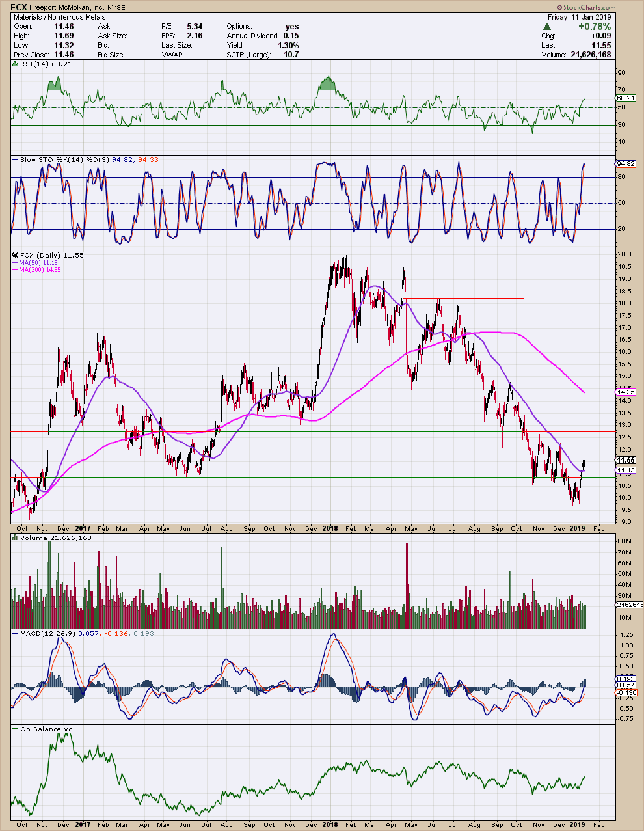Click the 2018 year marker on bottom axis
This screenshot has width=644, height=831.
tap(330, 824)
